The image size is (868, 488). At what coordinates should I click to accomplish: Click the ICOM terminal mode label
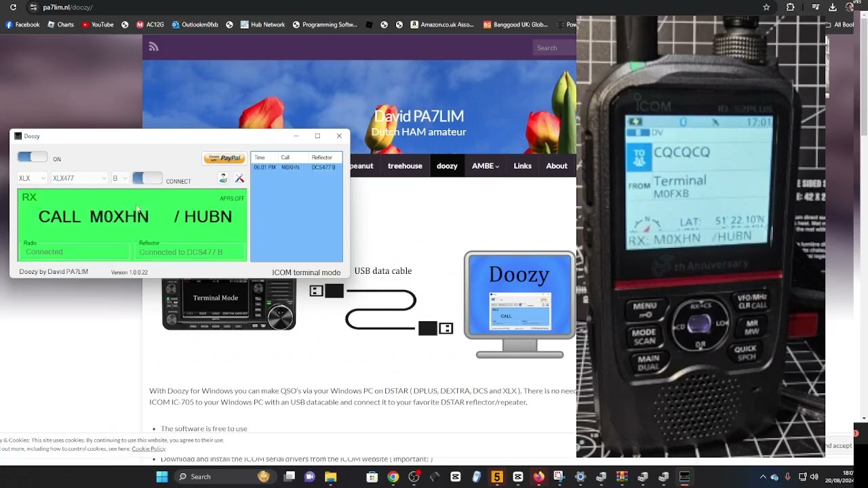(306, 272)
